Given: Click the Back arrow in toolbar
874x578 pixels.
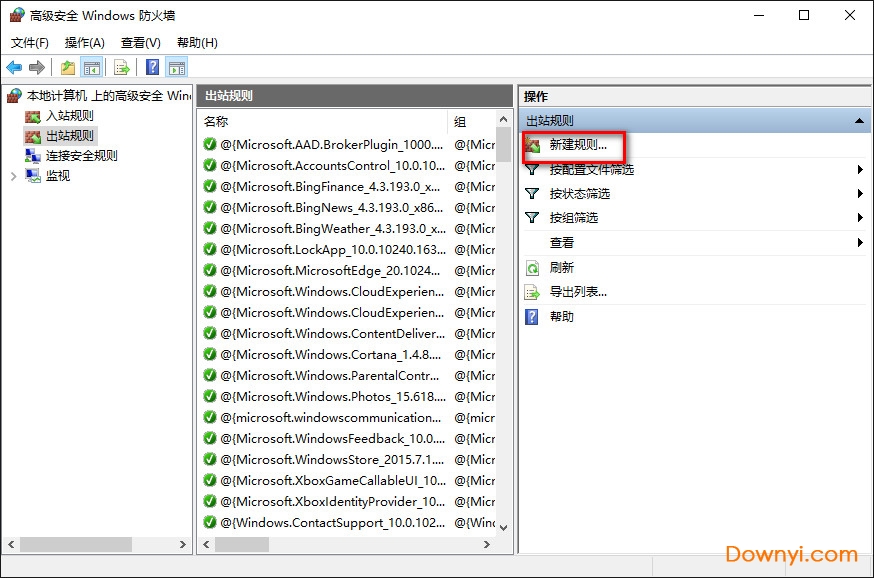Looking at the screenshot, I should click(x=14, y=67).
